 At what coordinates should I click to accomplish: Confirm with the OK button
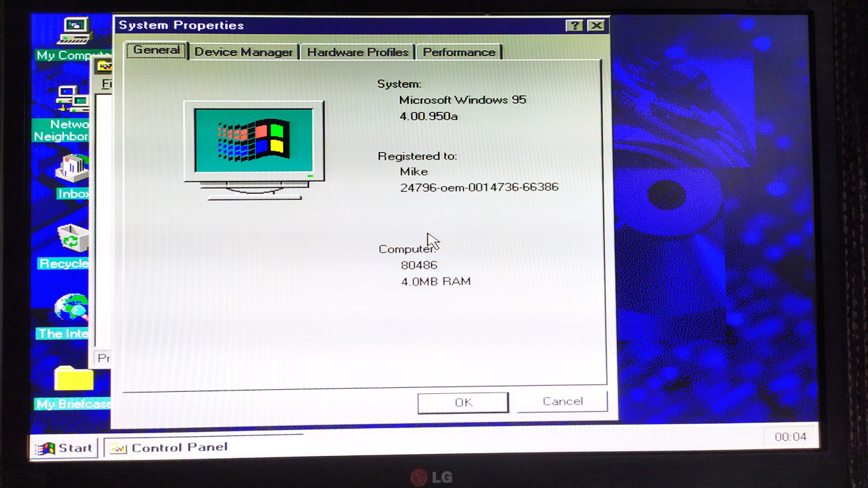click(x=463, y=403)
